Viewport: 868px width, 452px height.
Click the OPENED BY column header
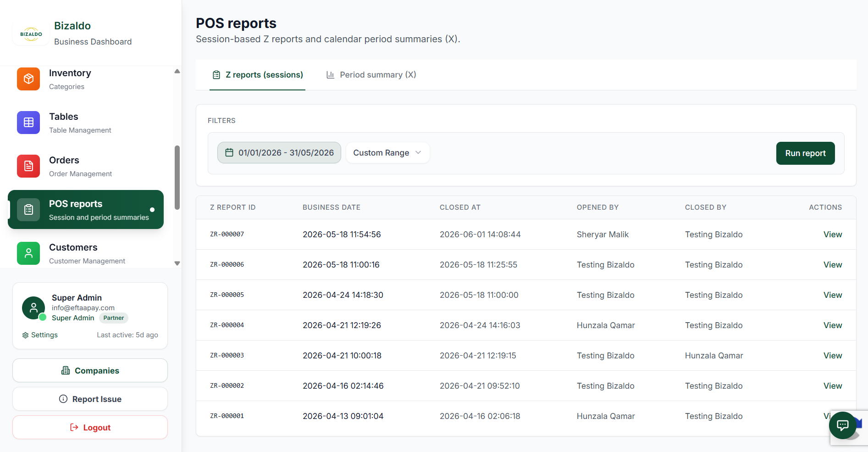(x=597, y=207)
